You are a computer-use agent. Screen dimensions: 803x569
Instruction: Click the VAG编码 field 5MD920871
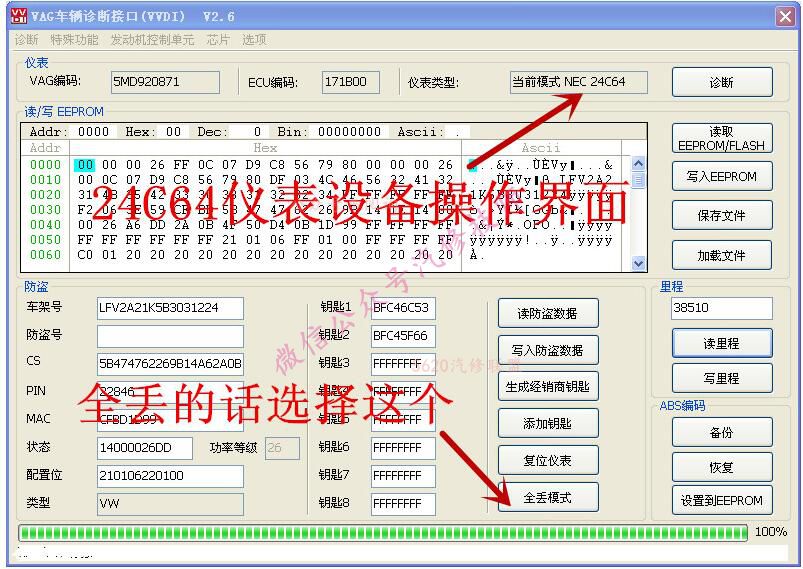165,82
